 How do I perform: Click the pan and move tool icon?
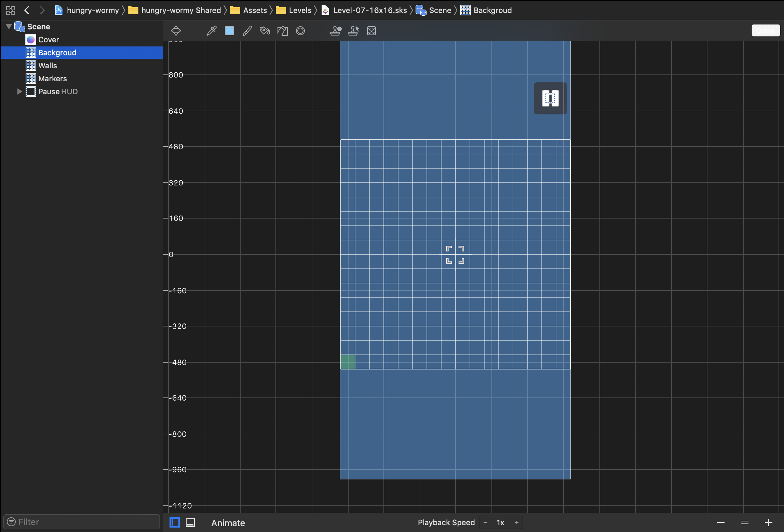click(x=176, y=31)
